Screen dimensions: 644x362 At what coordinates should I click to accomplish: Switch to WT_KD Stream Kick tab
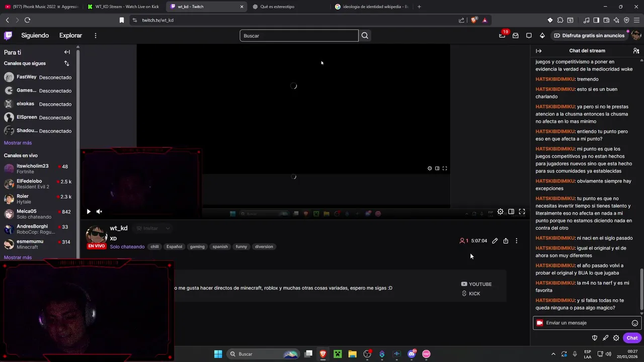point(123,7)
